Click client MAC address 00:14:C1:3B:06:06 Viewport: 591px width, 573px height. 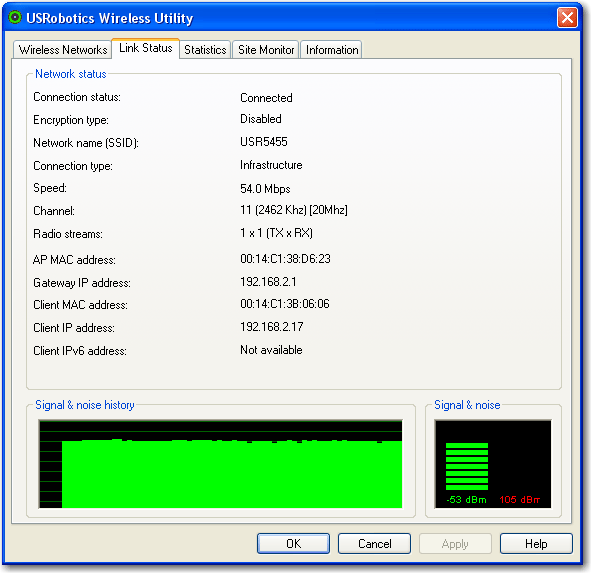(x=285, y=304)
